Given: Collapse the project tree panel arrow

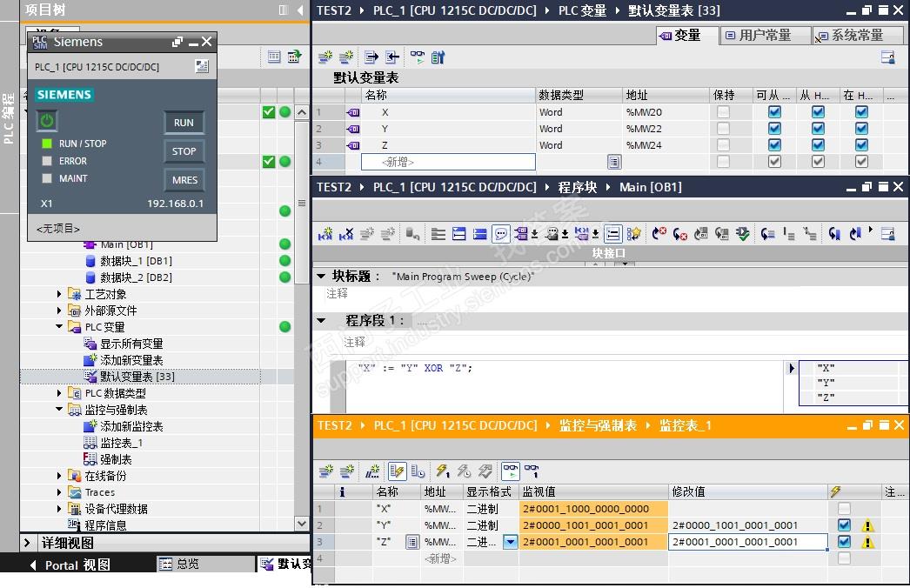Looking at the screenshot, I should 300,10.
